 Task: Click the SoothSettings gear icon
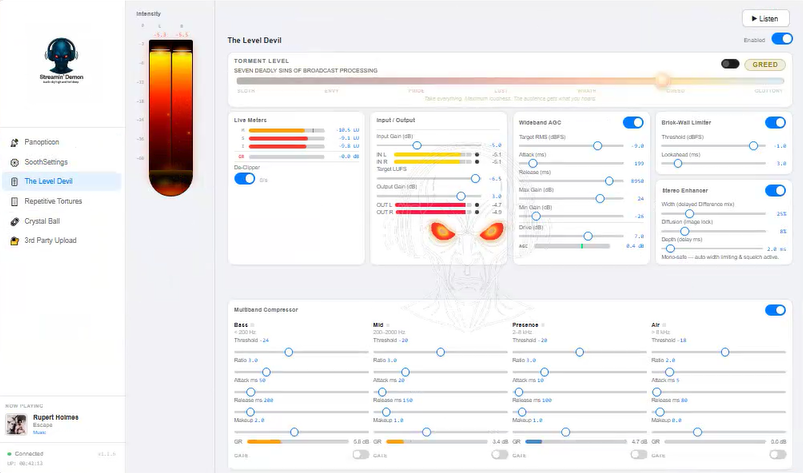[x=14, y=162]
